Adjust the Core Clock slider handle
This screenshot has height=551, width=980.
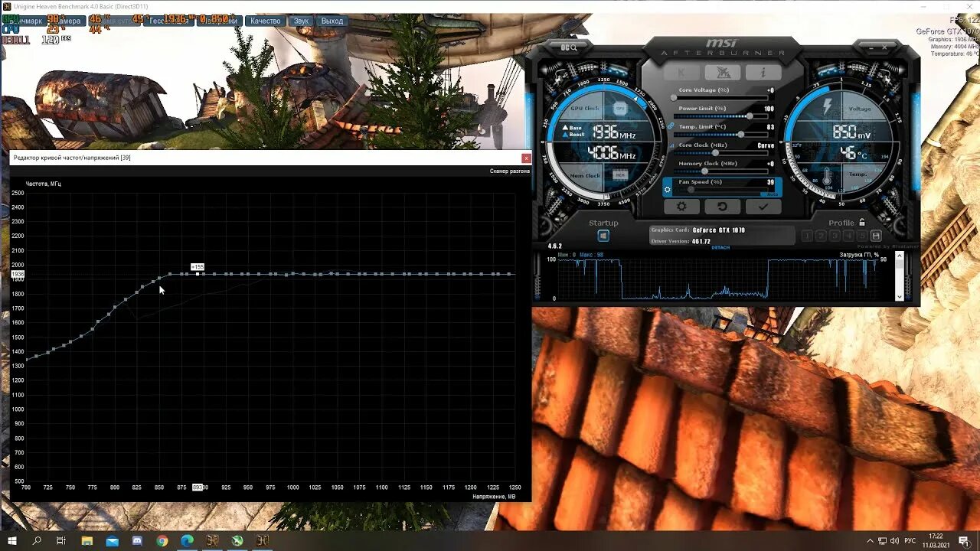716,153
